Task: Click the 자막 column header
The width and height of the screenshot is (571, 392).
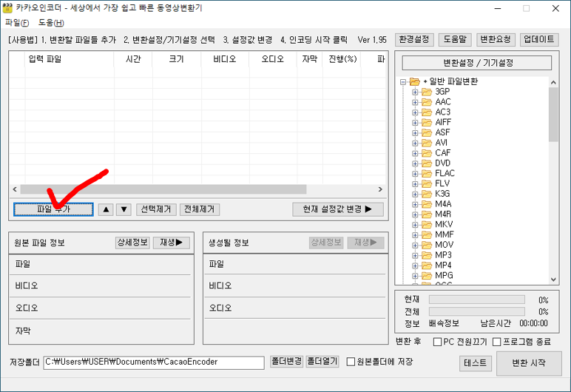Action: pyautogui.click(x=310, y=59)
